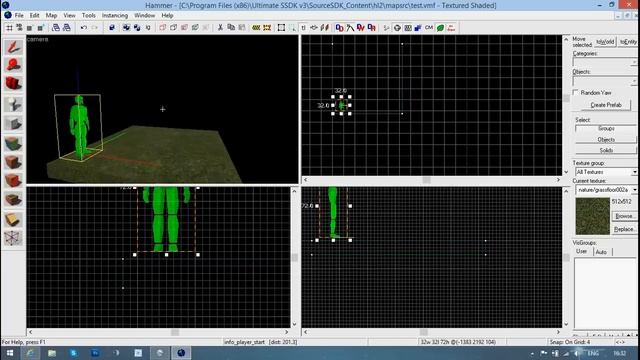
Task: Make grid smaller with toolbar icon
Action: (x=30, y=28)
